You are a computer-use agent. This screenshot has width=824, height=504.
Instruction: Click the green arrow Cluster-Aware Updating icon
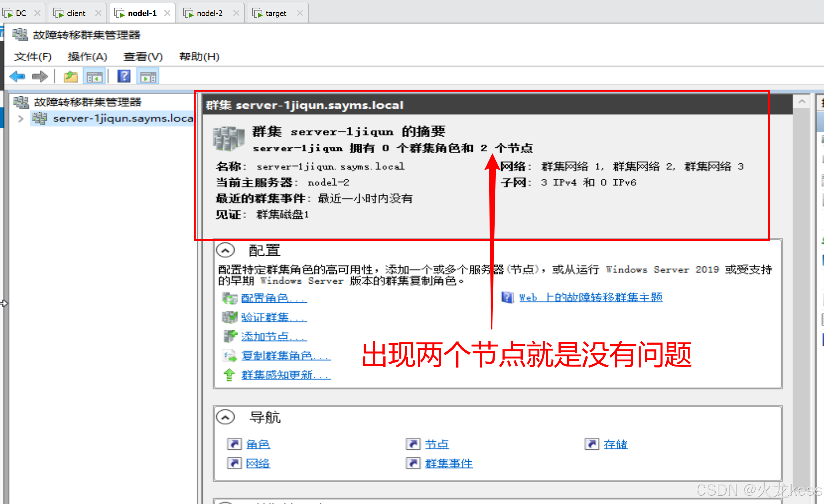(229, 375)
